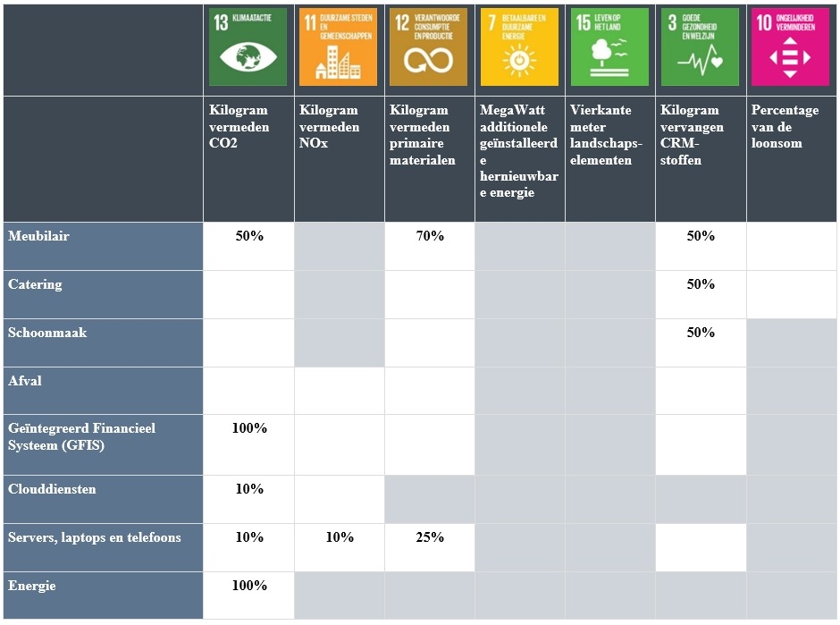
Task: Click the SDG 11 Duurzame steden icon
Action: 339,47
